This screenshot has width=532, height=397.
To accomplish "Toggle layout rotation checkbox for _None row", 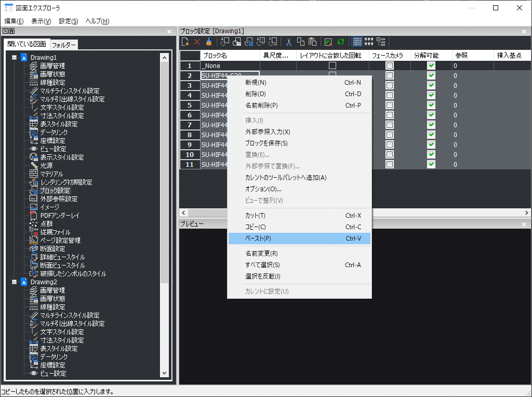I will (x=332, y=65).
